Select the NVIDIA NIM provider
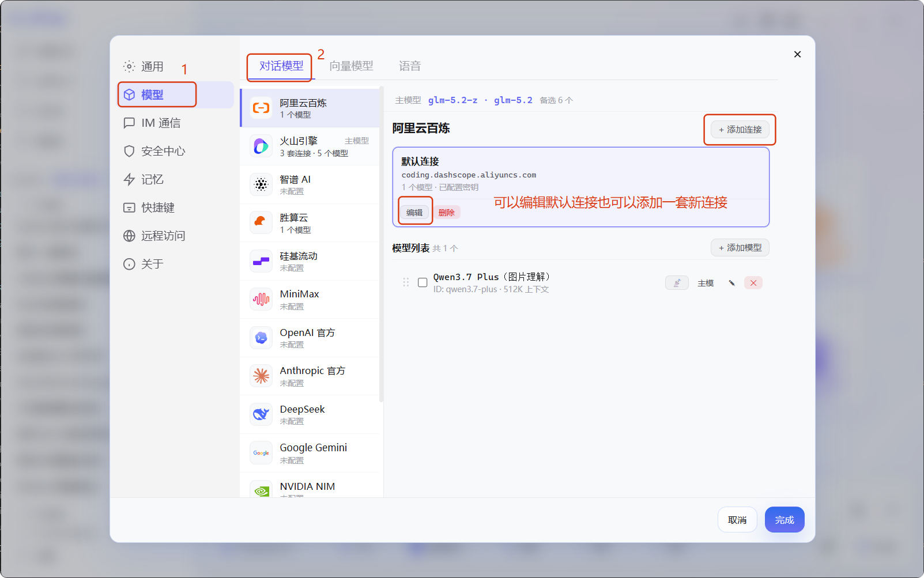 (310, 485)
